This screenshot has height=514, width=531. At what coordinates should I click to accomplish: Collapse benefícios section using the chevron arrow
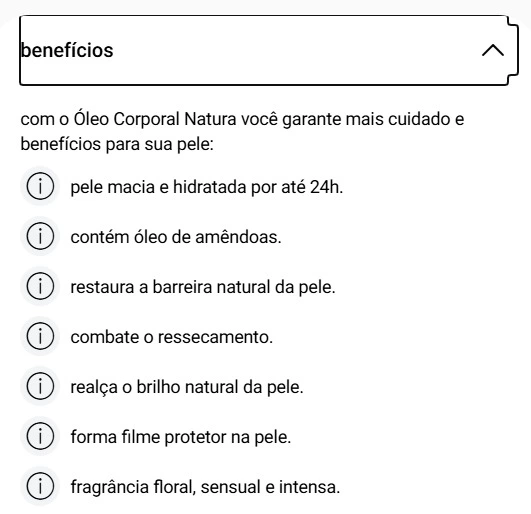(493, 50)
